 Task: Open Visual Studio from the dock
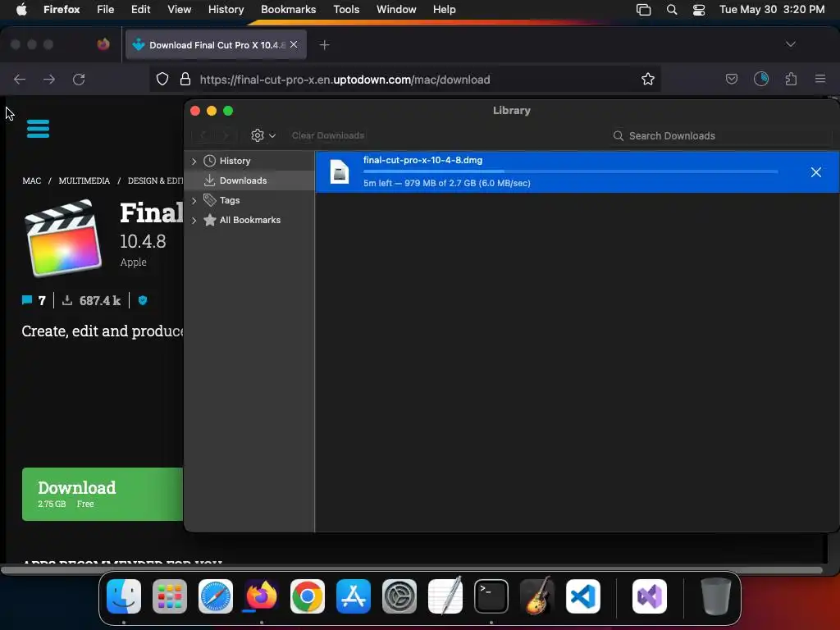click(650, 596)
